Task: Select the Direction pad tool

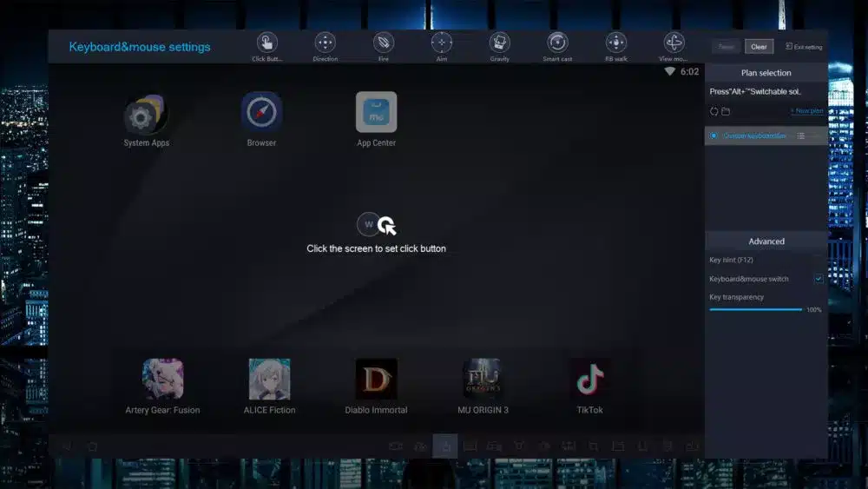Action: (x=325, y=47)
